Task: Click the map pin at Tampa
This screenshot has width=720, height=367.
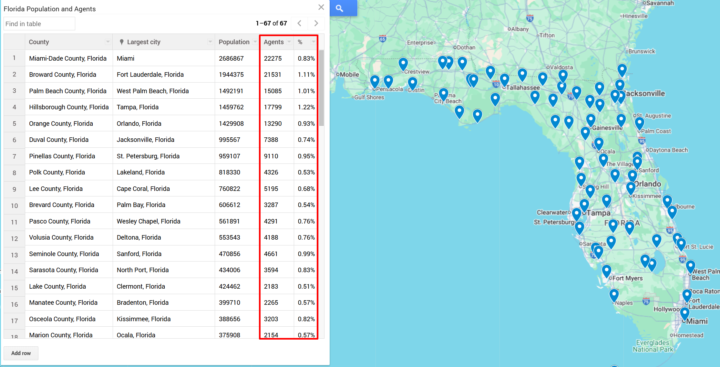Action: [x=584, y=205]
